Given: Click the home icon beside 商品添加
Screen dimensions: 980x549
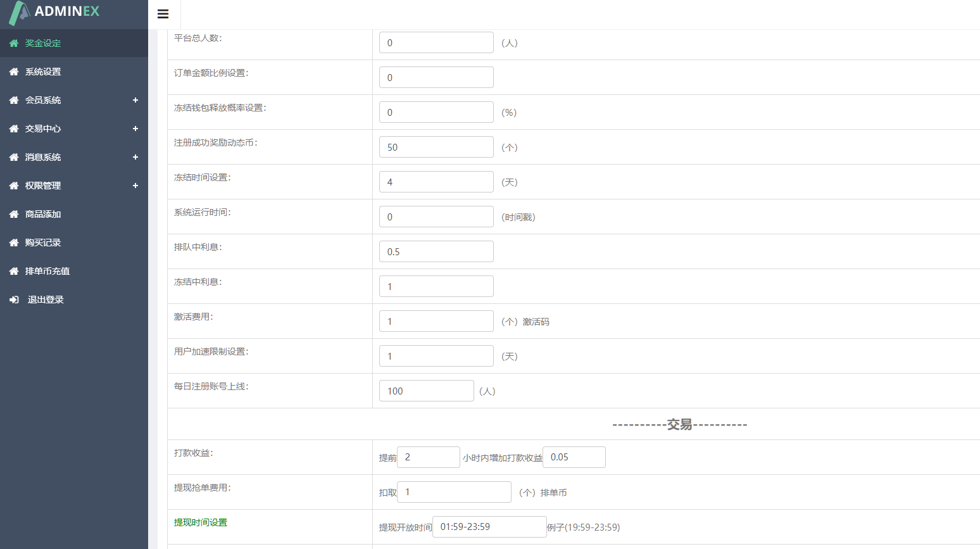Looking at the screenshot, I should point(14,214).
